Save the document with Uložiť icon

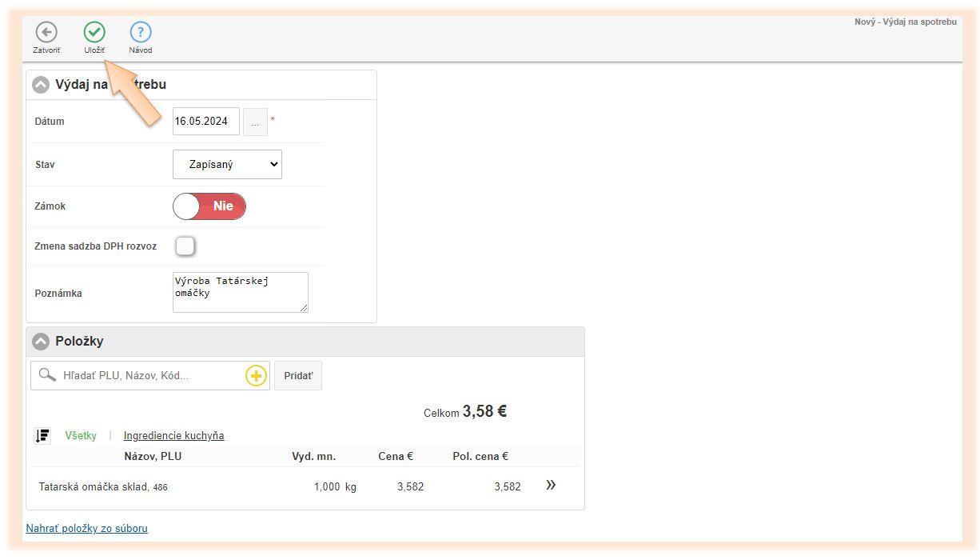click(94, 32)
